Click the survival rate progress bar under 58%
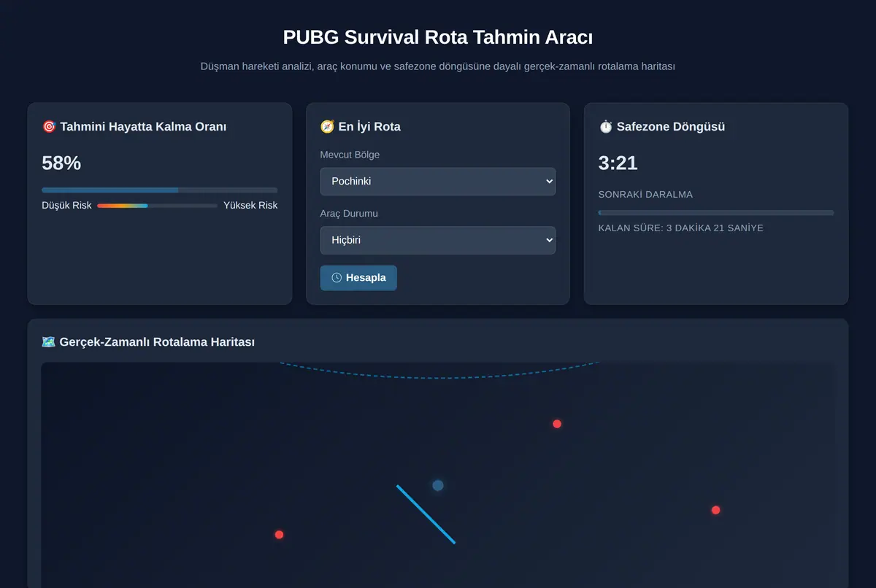The width and height of the screenshot is (876, 588). (x=160, y=190)
